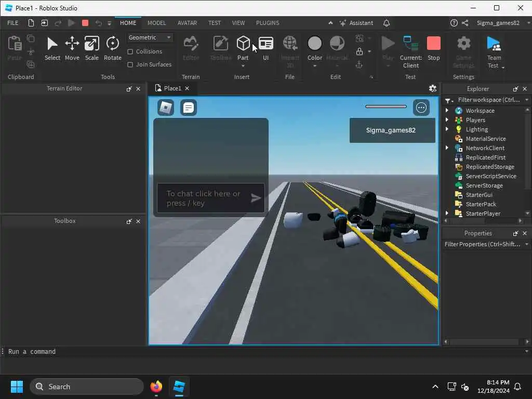The height and width of the screenshot is (399, 532).
Task: Expand the StarterPlayer tree item
Action: coord(447,213)
